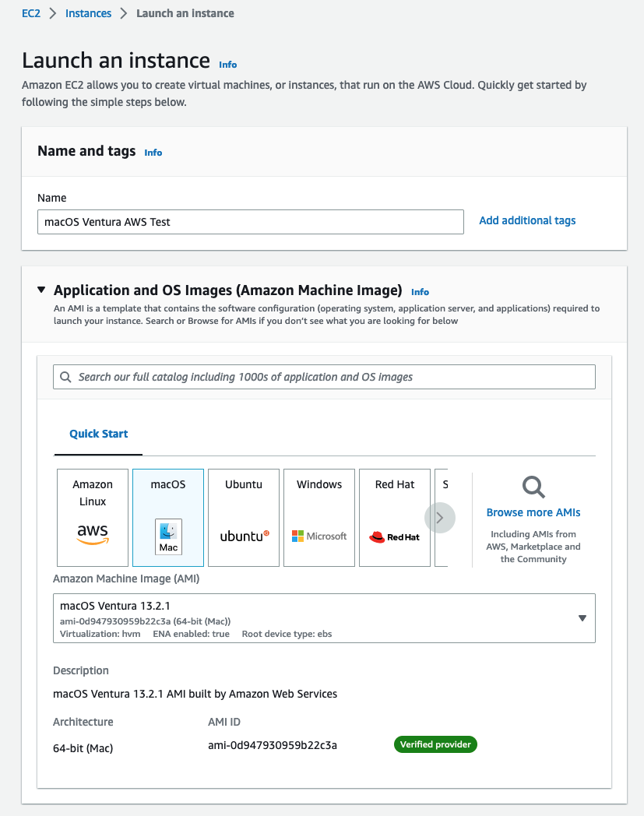
Task: Open Info link beside Launch an instance
Action: (x=227, y=65)
